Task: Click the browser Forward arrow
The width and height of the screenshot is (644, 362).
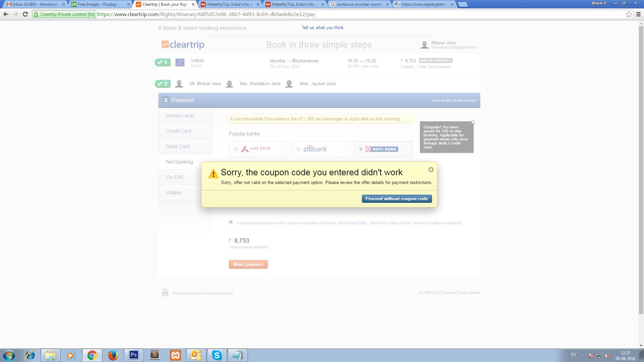Action: click(15, 14)
